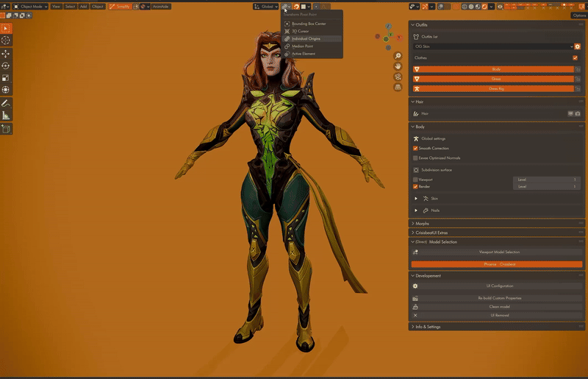Choose the Rotate tool
Image resolution: width=588 pixels, height=379 pixels.
pyautogui.click(x=6, y=65)
